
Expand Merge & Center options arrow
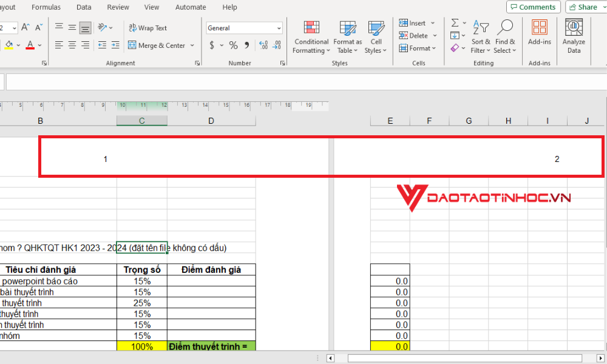(x=192, y=45)
